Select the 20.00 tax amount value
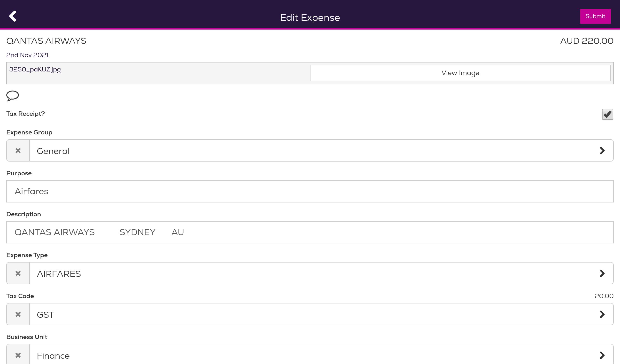The height and width of the screenshot is (364, 620). [x=604, y=296]
